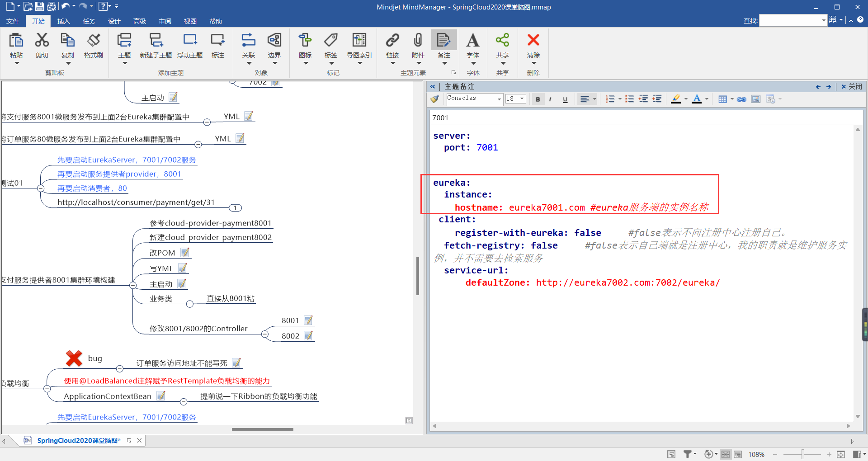868x461 pixels.
Task: Select the topic http://localhost/consumer/payment/get/31
Action: pos(136,202)
